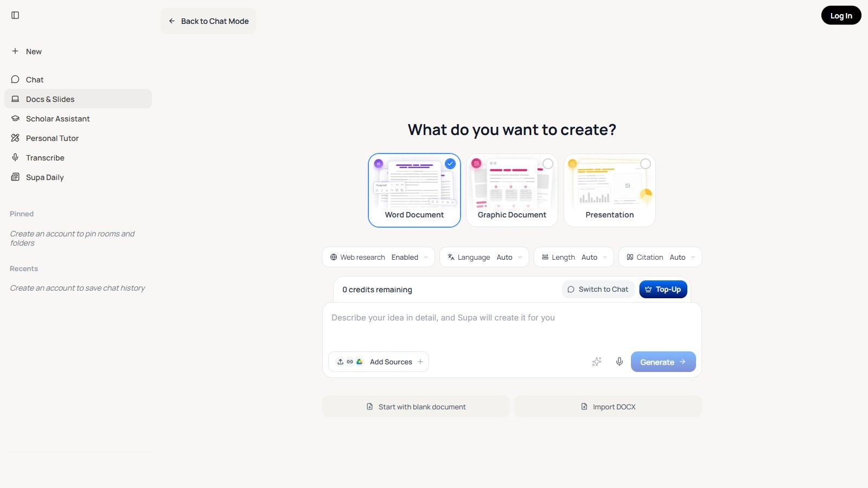Select the Word Document option
The height and width of the screenshot is (488, 868).
tap(414, 190)
